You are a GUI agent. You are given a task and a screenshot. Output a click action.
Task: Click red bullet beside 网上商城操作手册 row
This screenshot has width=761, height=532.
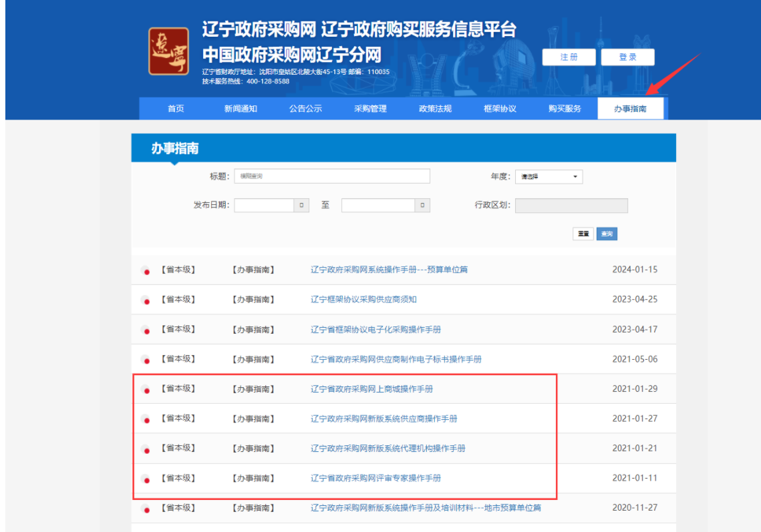coord(146,390)
